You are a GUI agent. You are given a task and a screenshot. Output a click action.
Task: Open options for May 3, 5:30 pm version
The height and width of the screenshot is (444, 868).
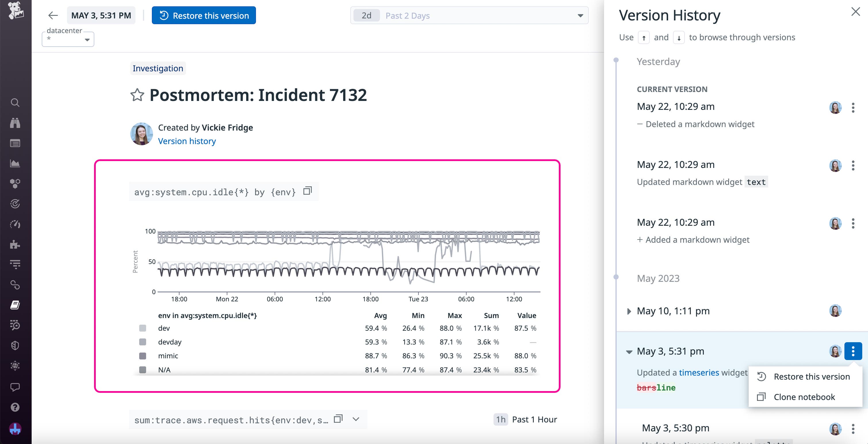pyautogui.click(x=853, y=428)
